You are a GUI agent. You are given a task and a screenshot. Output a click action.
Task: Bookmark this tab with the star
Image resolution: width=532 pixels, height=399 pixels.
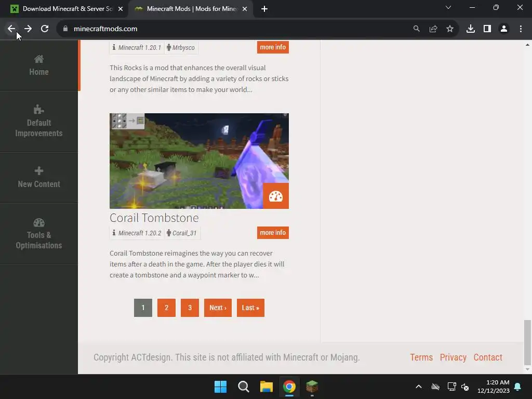pyautogui.click(x=450, y=29)
